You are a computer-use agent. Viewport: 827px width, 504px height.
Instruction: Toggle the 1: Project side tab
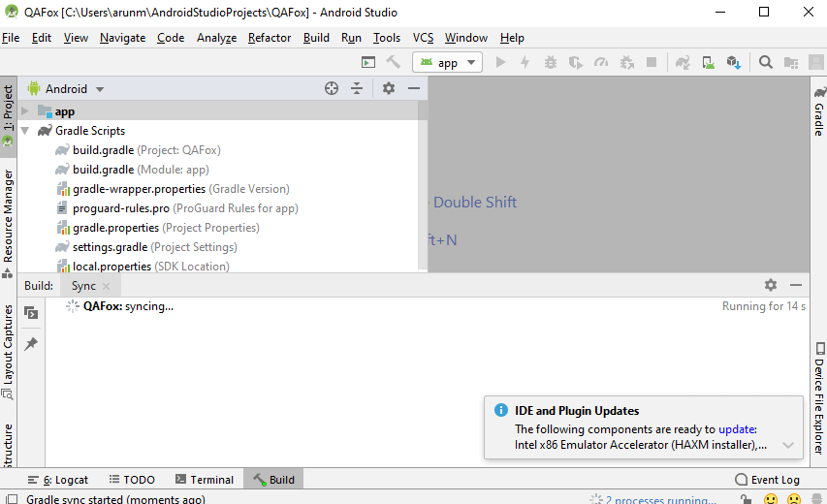(x=8, y=116)
